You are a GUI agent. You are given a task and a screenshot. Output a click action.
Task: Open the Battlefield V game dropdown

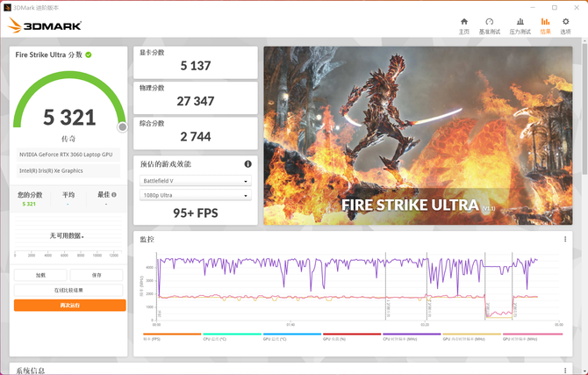tap(196, 181)
